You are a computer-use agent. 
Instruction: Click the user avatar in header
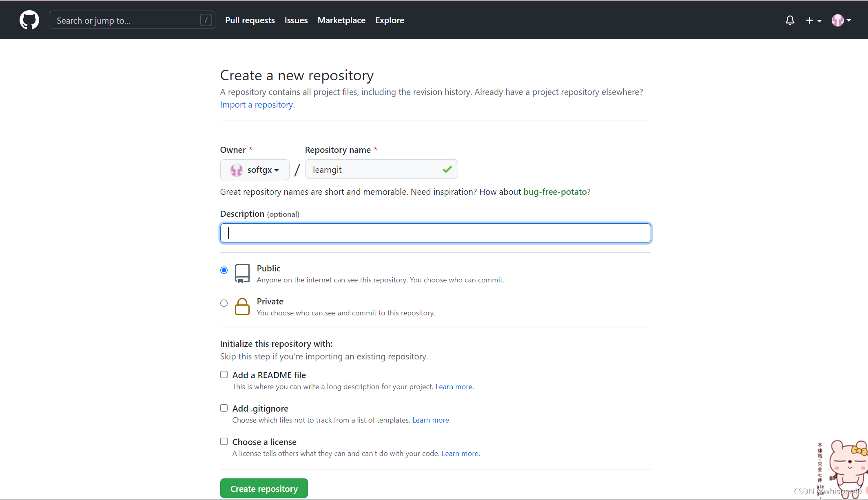click(x=837, y=20)
